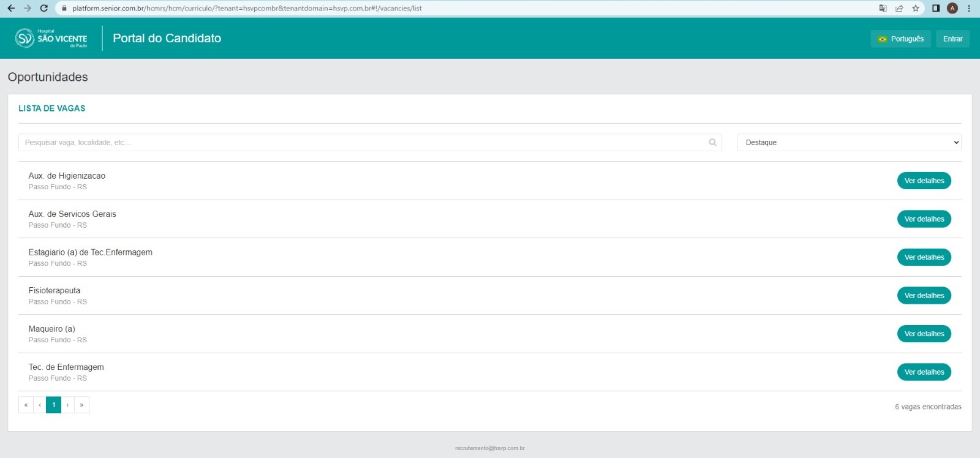980x458 pixels.
Task: Click the padlock site info icon
Action: pyautogui.click(x=64, y=9)
